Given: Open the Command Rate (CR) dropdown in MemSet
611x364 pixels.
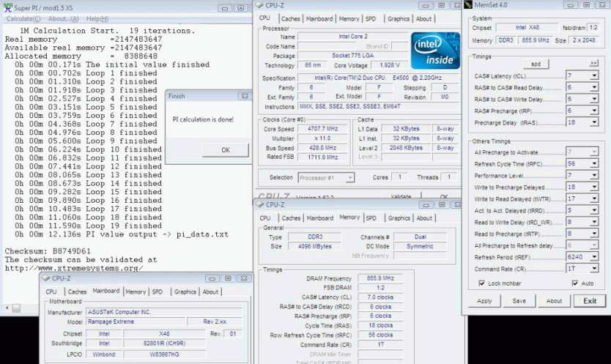Looking at the screenshot, I should (x=594, y=269).
